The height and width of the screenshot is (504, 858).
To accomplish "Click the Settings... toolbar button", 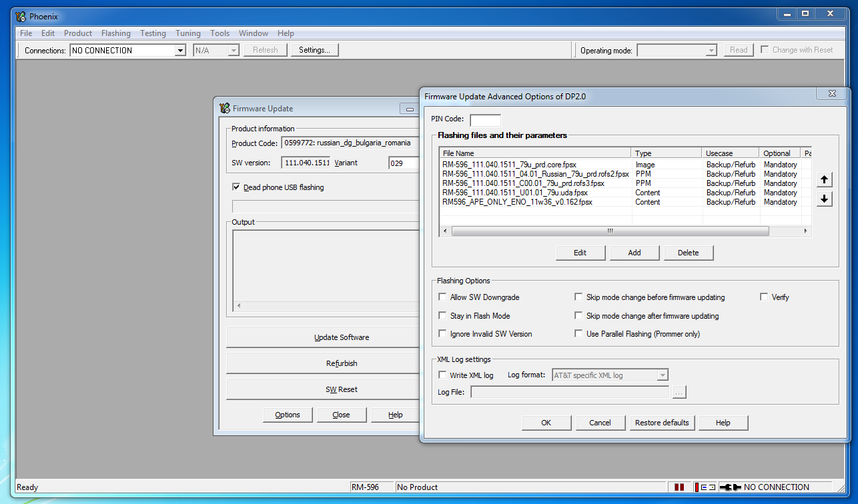I will pyautogui.click(x=314, y=50).
